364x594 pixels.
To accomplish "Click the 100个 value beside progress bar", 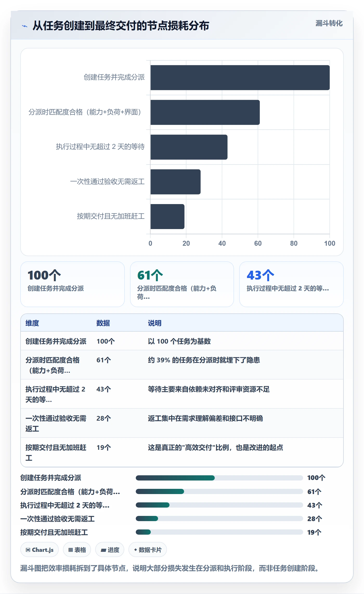I will coord(316,478).
